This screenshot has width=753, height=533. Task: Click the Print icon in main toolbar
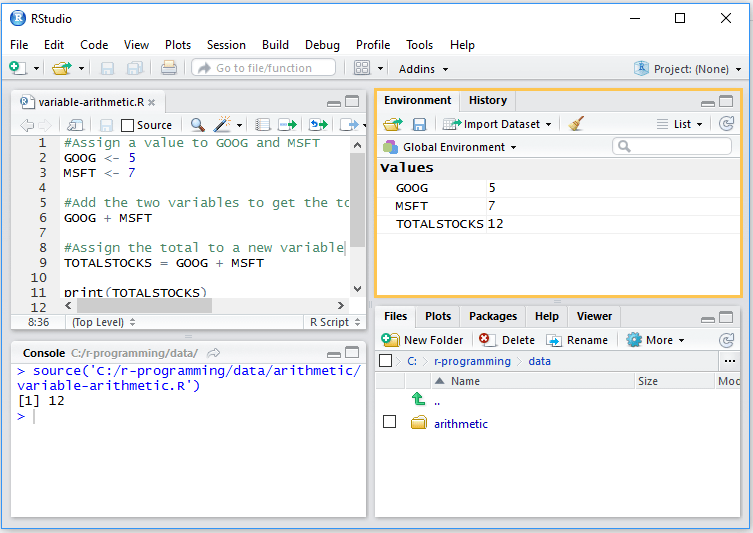coord(169,68)
